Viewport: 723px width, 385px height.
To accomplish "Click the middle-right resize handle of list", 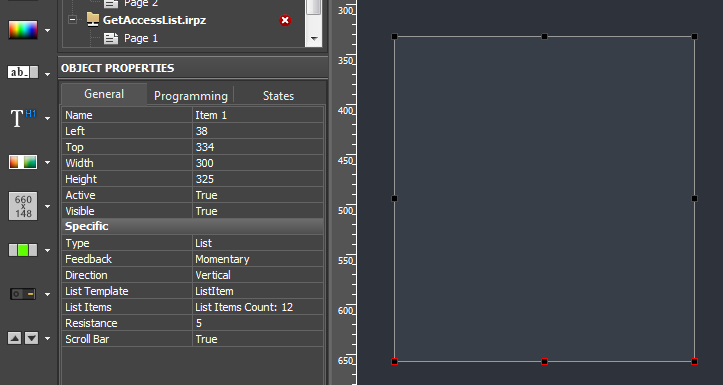I will (x=694, y=199).
